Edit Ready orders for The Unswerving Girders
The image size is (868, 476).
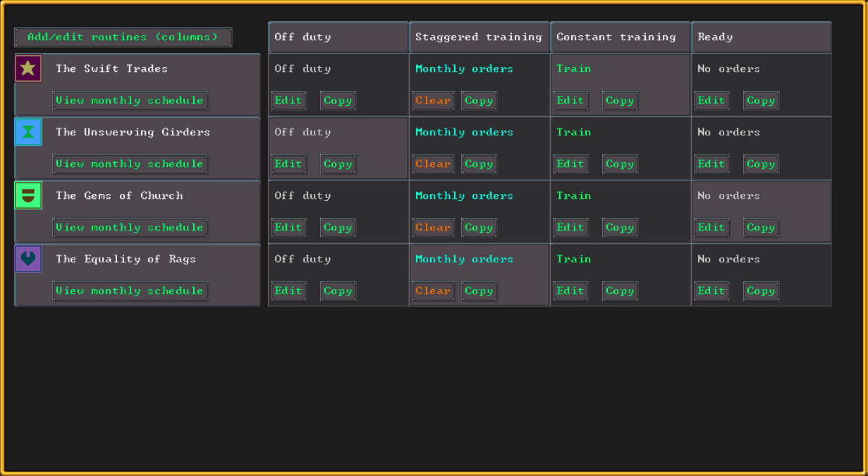click(x=712, y=164)
